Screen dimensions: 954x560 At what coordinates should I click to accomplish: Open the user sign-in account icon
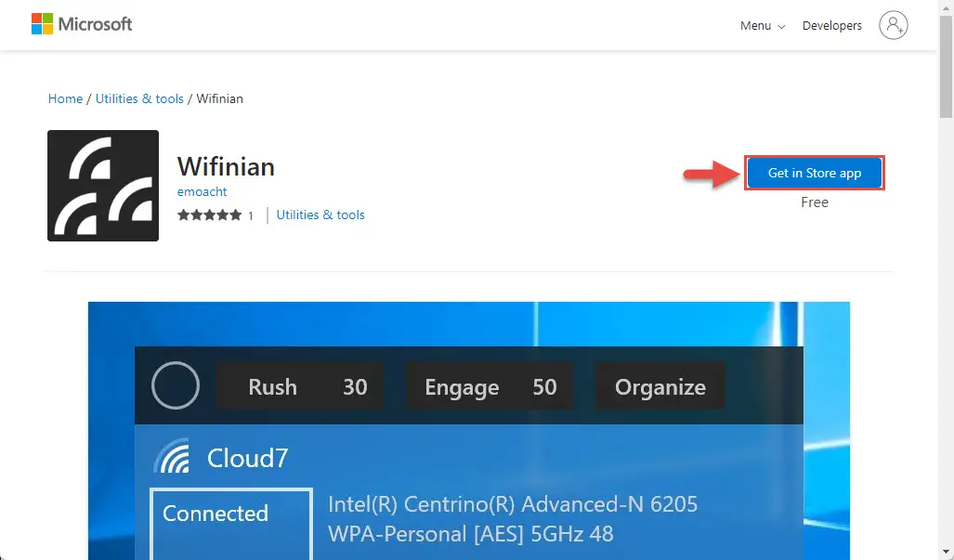pyautogui.click(x=894, y=25)
